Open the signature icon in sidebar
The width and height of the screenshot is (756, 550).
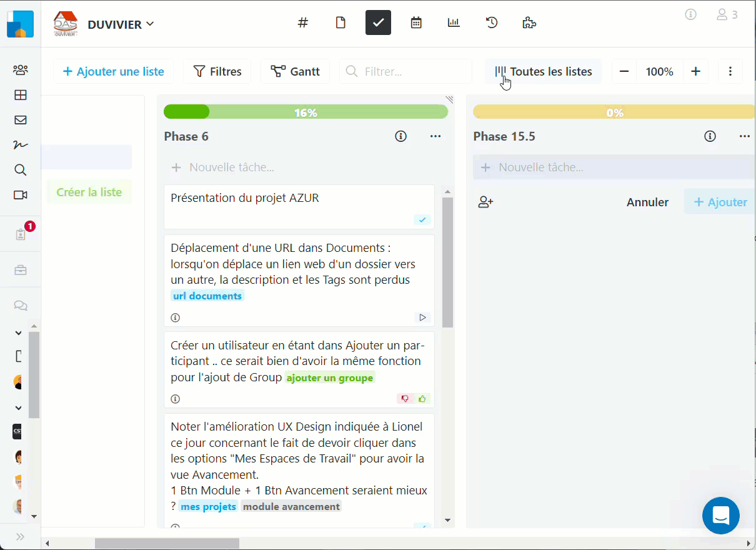click(x=20, y=145)
